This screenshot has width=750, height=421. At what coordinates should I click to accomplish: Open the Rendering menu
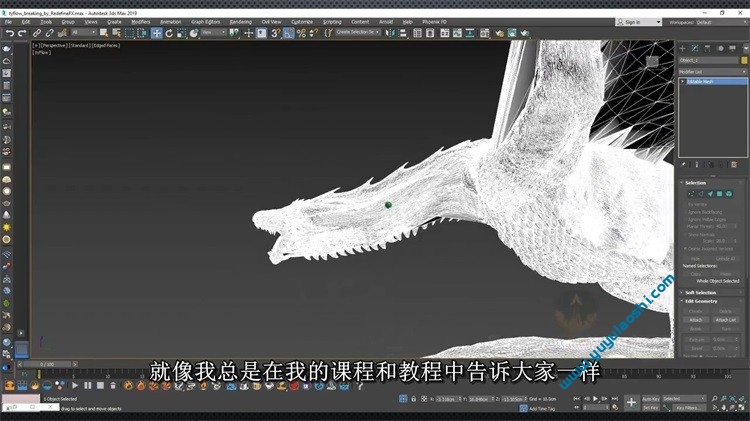tap(241, 22)
